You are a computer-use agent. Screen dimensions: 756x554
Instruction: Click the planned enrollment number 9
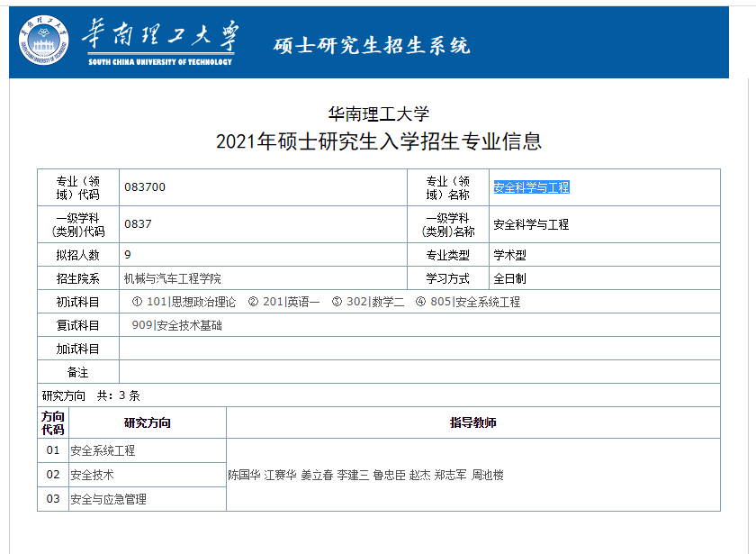click(127, 255)
